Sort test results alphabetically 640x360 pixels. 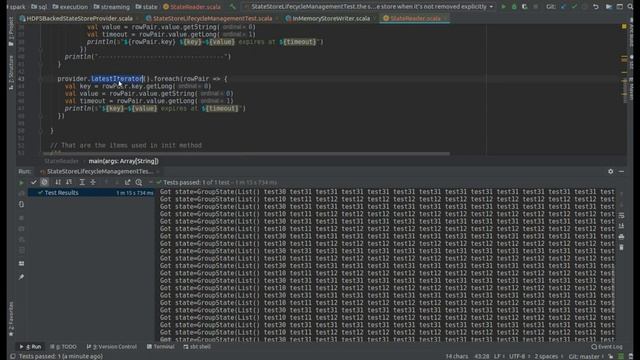tap(58, 182)
